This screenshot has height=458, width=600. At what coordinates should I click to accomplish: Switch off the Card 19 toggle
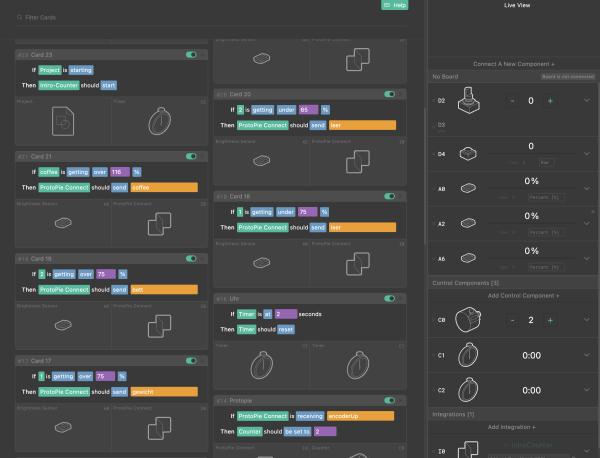[x=191, y=259]
